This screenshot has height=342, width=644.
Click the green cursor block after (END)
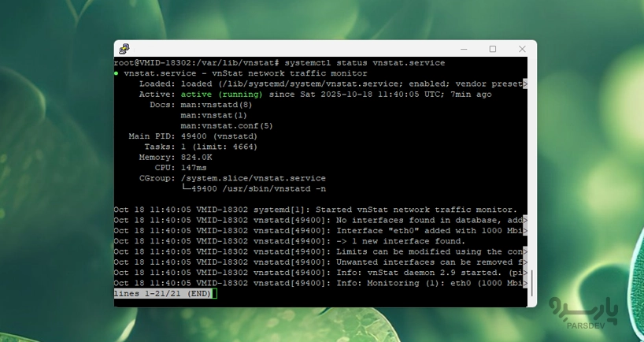click(214, 293)
